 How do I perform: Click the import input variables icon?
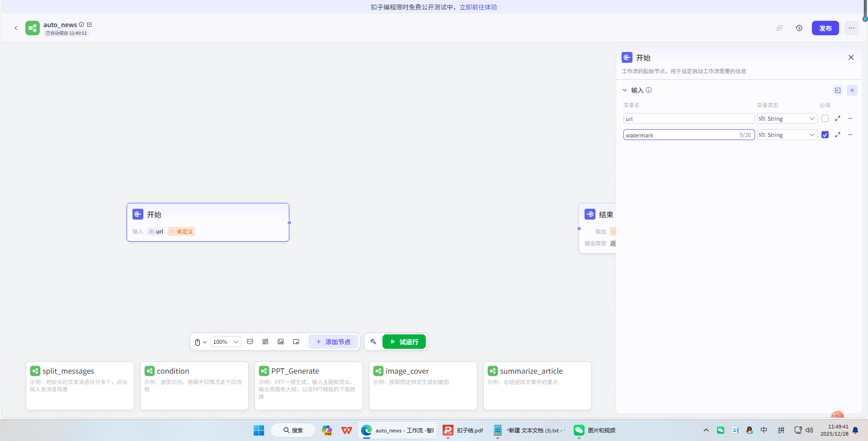(x=838, y=90)
